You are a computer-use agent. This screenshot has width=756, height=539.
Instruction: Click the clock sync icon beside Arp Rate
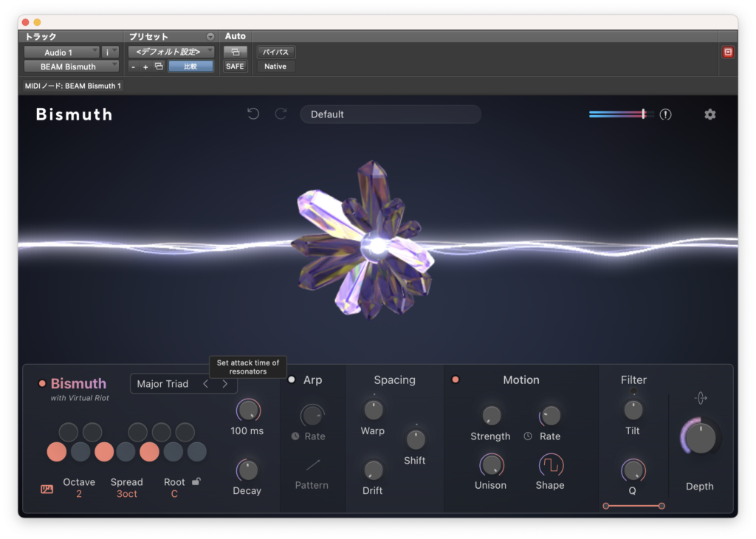(295, 436)
